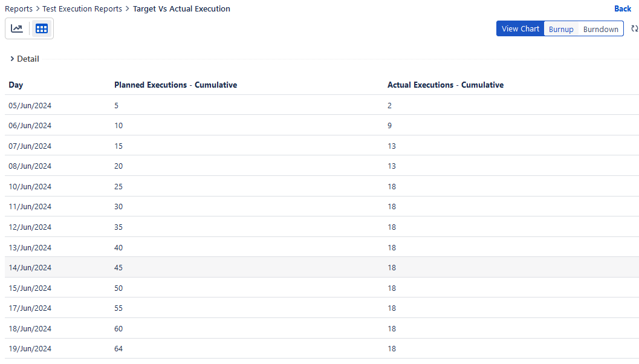This screenshot has width=639, height=364.
Task: Select the grid icon to show tabular data
Action: (x=41, y=28)
